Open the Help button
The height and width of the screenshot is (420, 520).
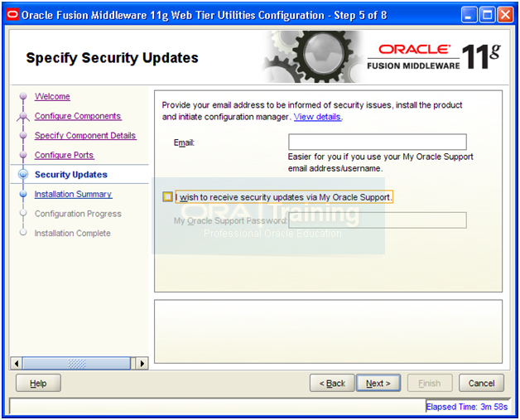[38, 384]
